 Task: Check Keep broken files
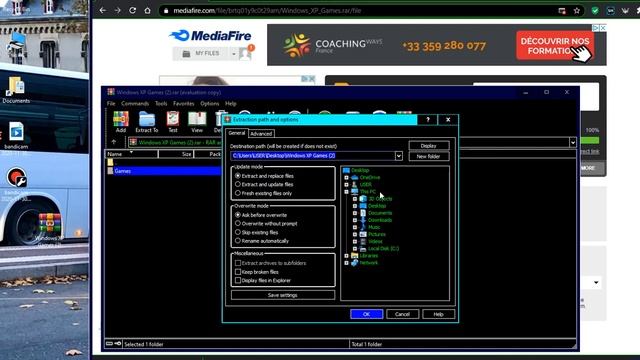click(x=238, y=271)
